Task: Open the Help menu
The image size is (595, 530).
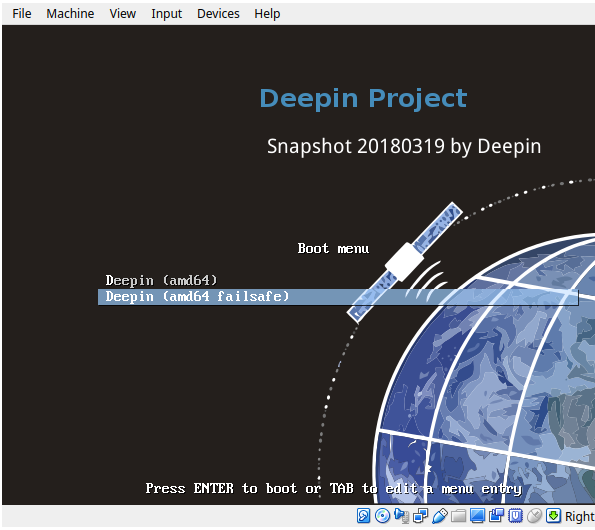Action: (267, 14)
